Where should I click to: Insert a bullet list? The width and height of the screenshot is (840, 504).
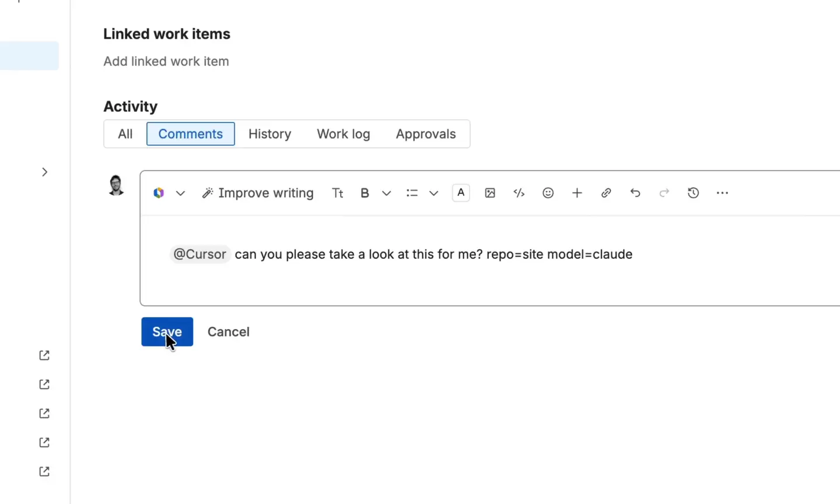click(x=412, y=193)
